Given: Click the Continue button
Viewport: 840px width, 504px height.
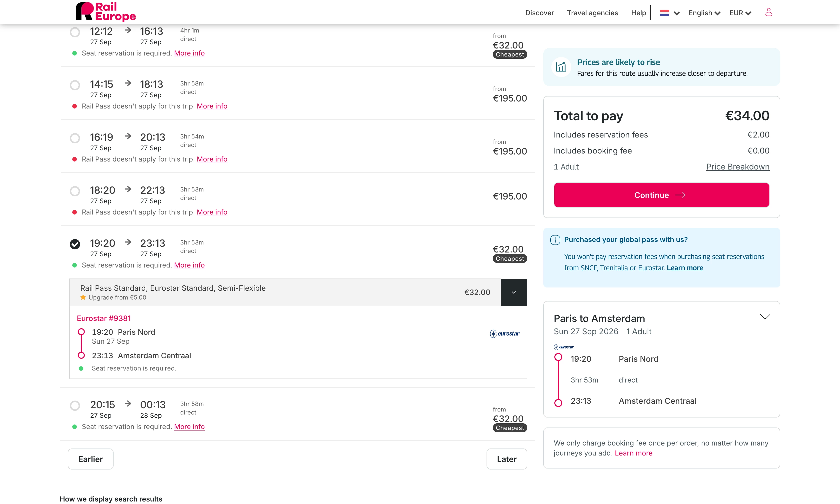Looking at the screenshot, I should tap(661, 195).
